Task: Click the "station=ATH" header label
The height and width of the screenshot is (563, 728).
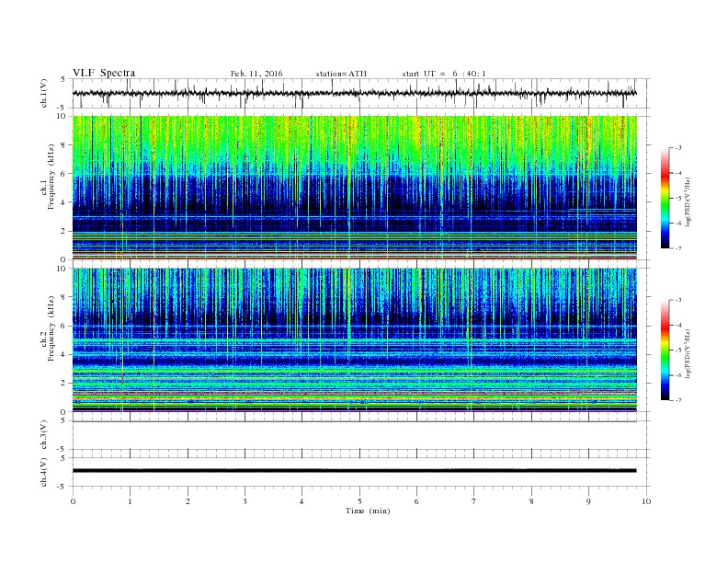Action: coord(341,74)
